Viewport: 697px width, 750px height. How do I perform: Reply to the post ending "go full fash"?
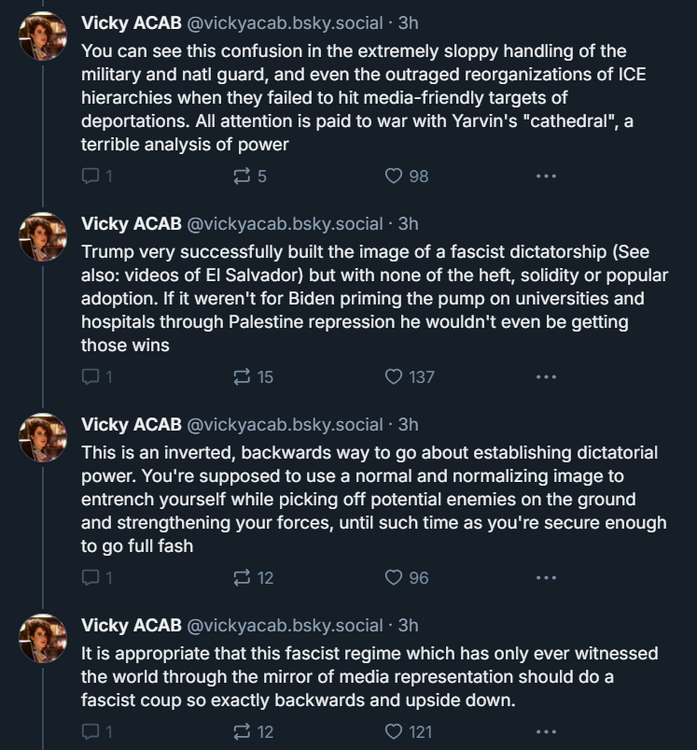[x=90, y=577]
